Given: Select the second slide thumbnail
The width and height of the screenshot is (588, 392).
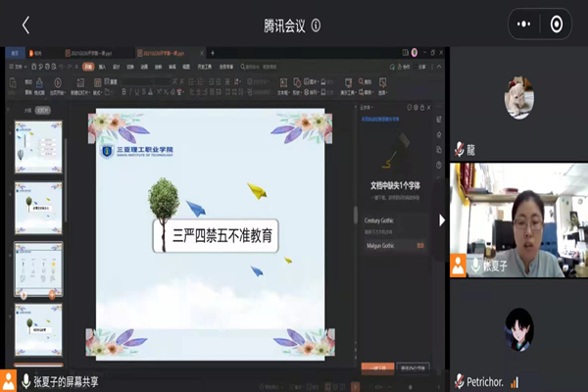Looking at the screenshot, I should 38,208.
